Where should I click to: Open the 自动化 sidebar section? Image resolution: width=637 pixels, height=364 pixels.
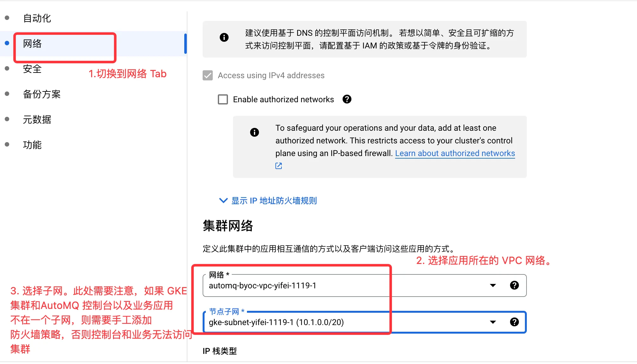click(x=37, y=18)
